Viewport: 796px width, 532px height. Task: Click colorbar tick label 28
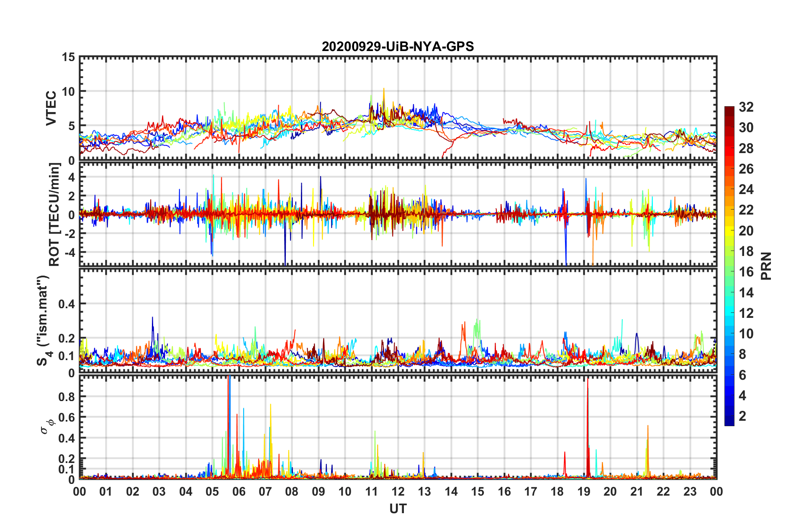746,148
